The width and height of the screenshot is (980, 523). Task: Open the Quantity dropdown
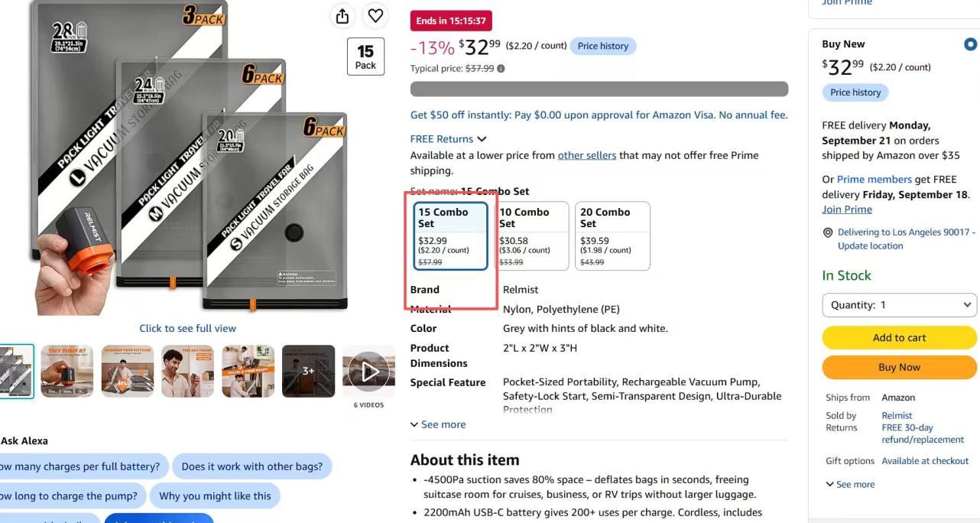[899, 305]
